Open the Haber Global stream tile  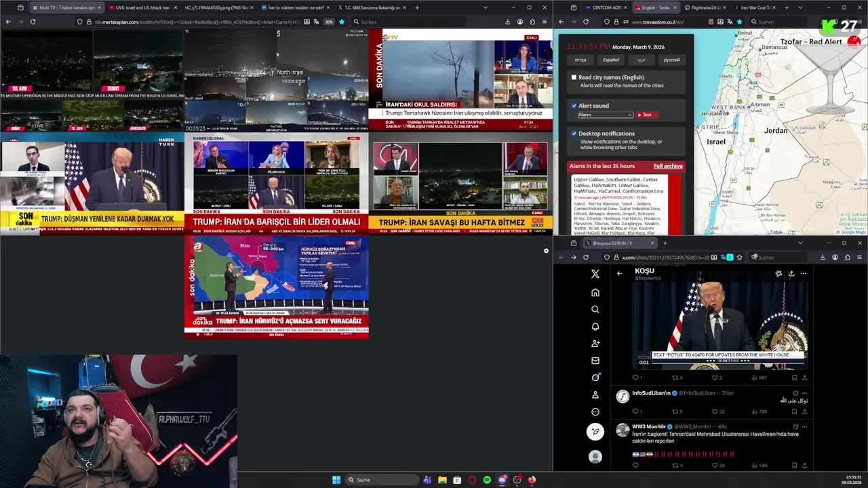click(277, 183)
